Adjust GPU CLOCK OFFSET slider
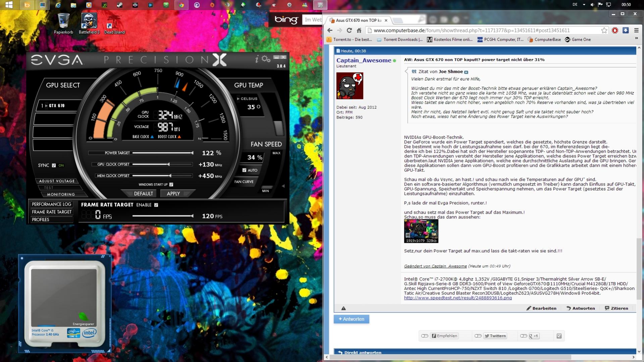The height and width of the screenshot is (362, 644). point(163,164)
